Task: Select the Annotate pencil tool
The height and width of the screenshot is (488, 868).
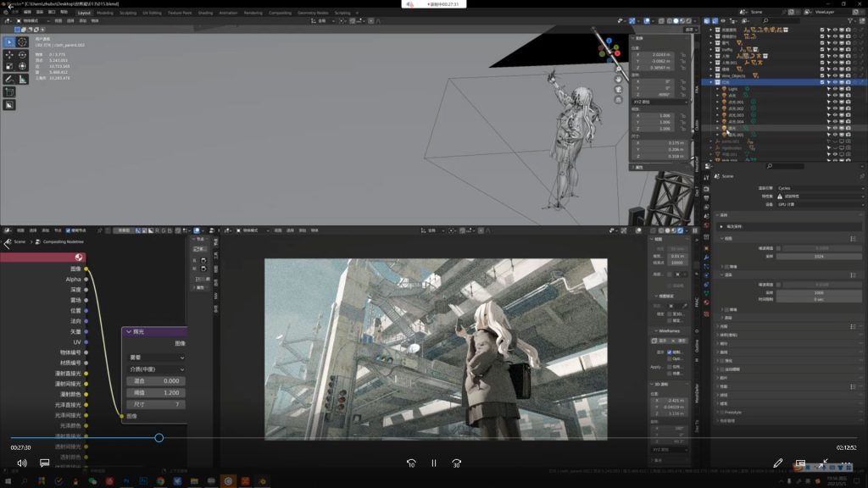Action: click(x=9, y=79)
